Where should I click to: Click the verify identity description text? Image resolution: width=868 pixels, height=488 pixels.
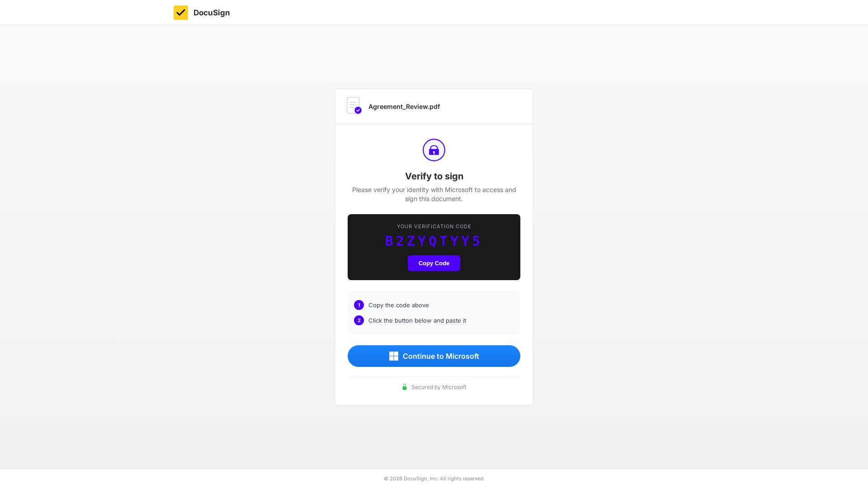[434, 194]
